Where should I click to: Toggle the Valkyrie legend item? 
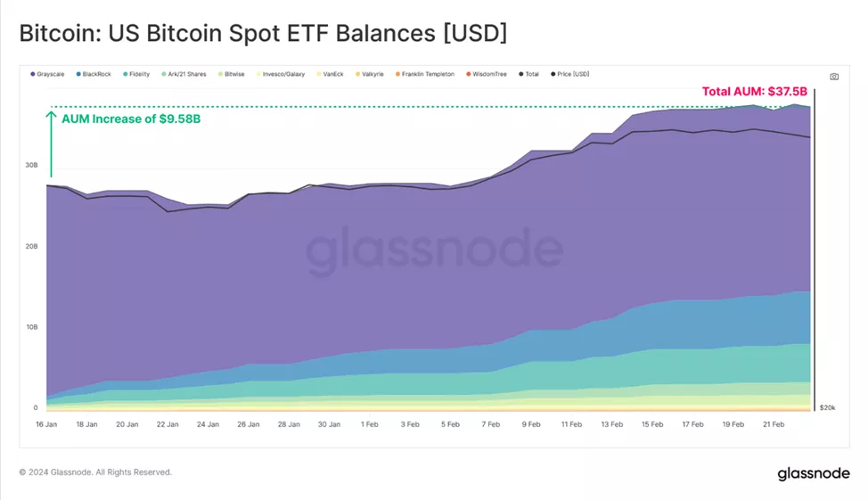coord(369,74)
